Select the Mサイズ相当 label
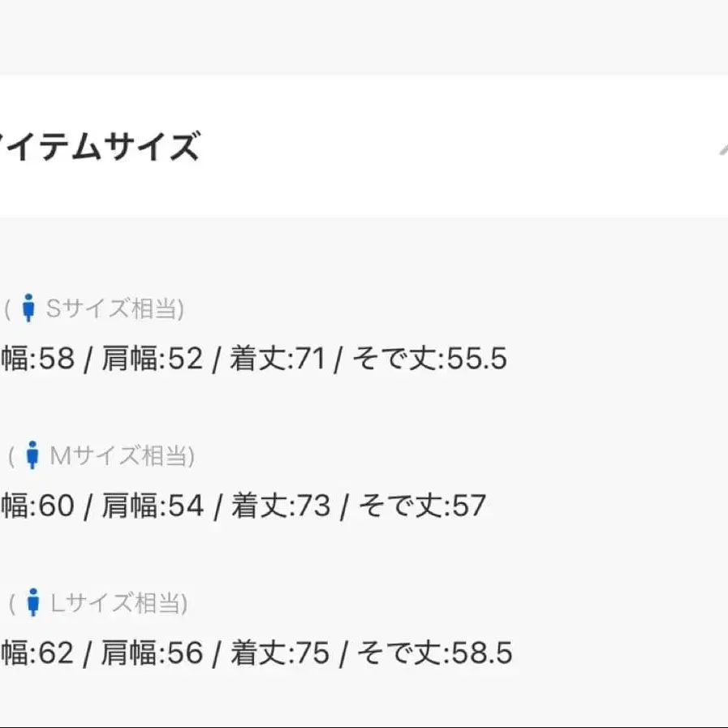The width and height of the screenshot is (728, 728). pyautogui.click(x=122, y=456)
